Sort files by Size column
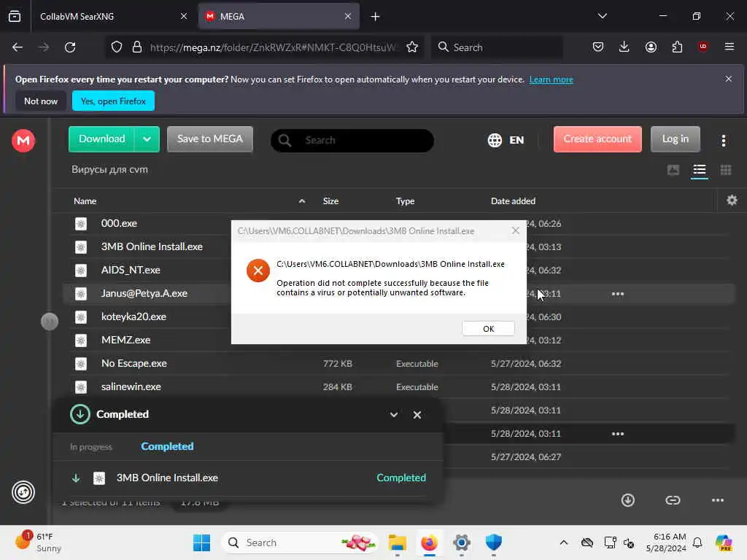The height and width of the screenshot is (560, 747). 330,201
